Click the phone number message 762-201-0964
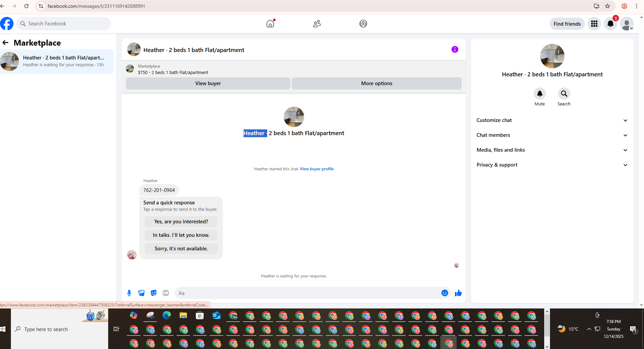644x349 pixels. click(x=159, y=190)
